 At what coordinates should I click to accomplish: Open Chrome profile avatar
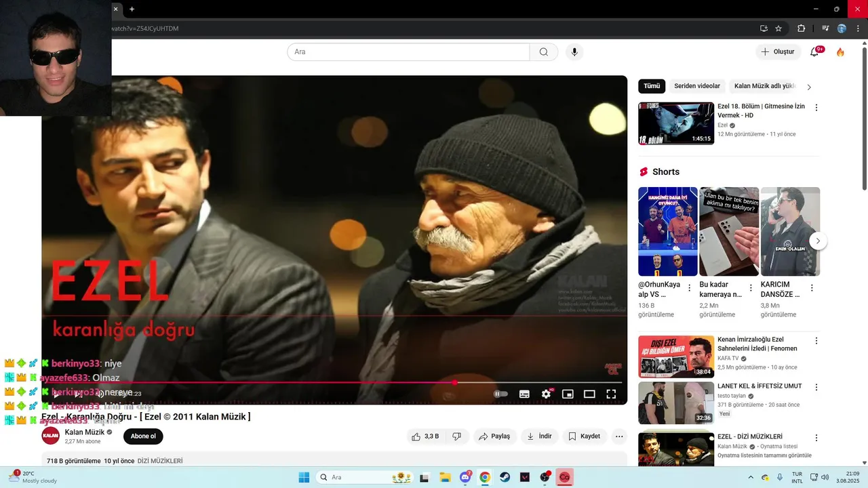tap(842, 28)
